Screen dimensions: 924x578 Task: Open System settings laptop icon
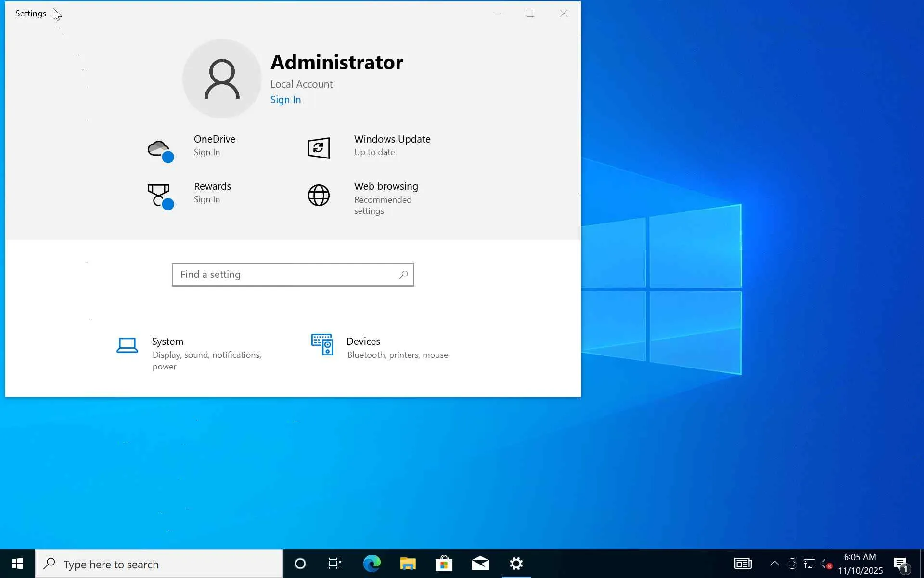click(x=127, y=345)
